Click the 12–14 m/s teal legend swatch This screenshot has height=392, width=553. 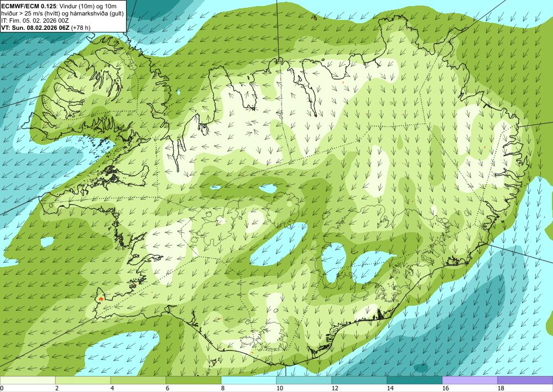359,380
